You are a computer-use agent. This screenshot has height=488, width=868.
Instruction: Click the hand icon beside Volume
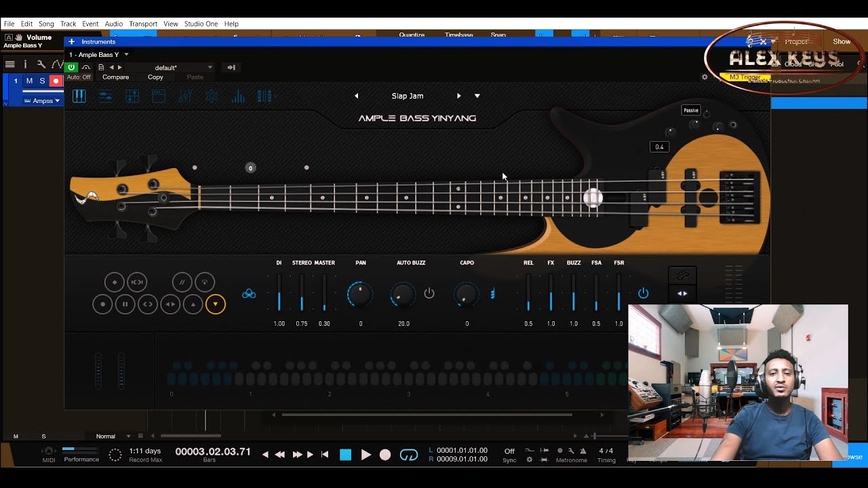tap(18, 37)
